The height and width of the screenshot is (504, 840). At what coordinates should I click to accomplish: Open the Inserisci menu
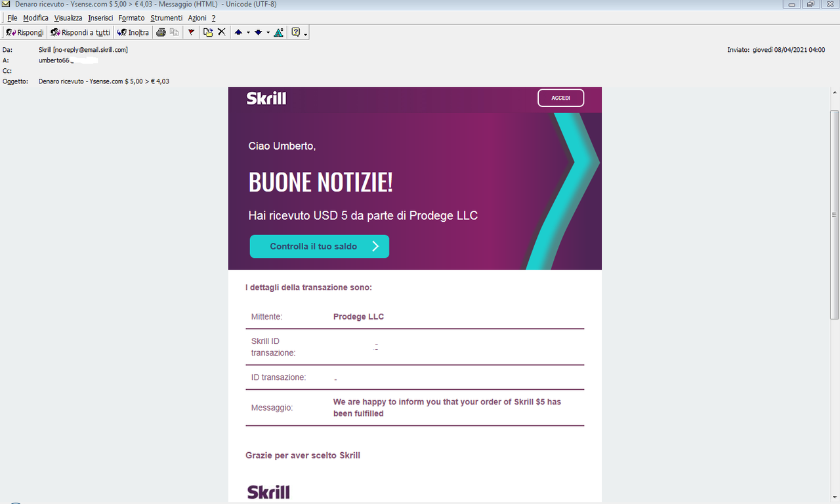coord(101,18)
